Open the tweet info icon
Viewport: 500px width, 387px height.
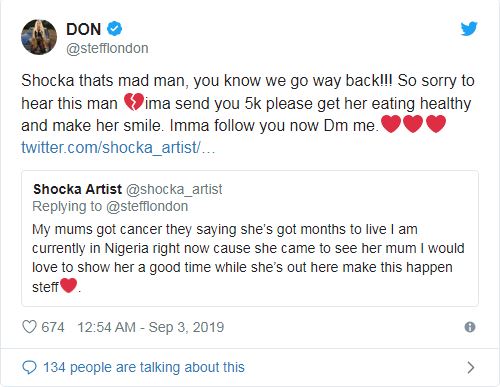pos(470,327)
